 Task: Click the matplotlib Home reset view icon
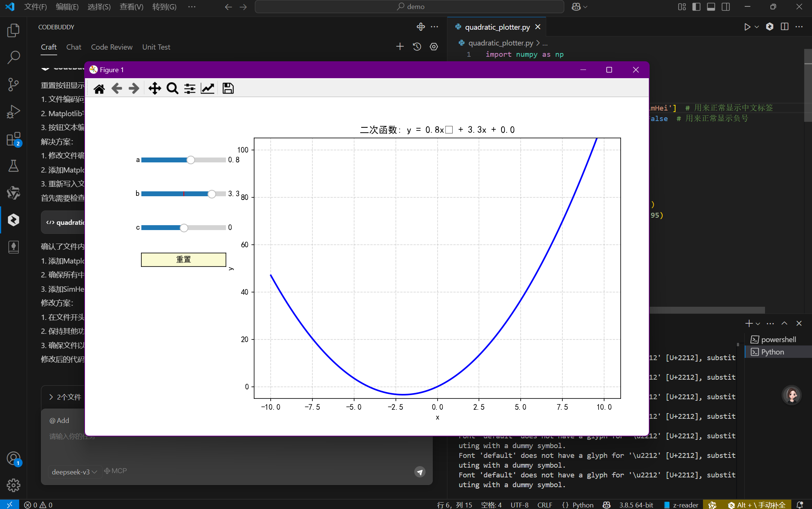(x=99, y=89)
